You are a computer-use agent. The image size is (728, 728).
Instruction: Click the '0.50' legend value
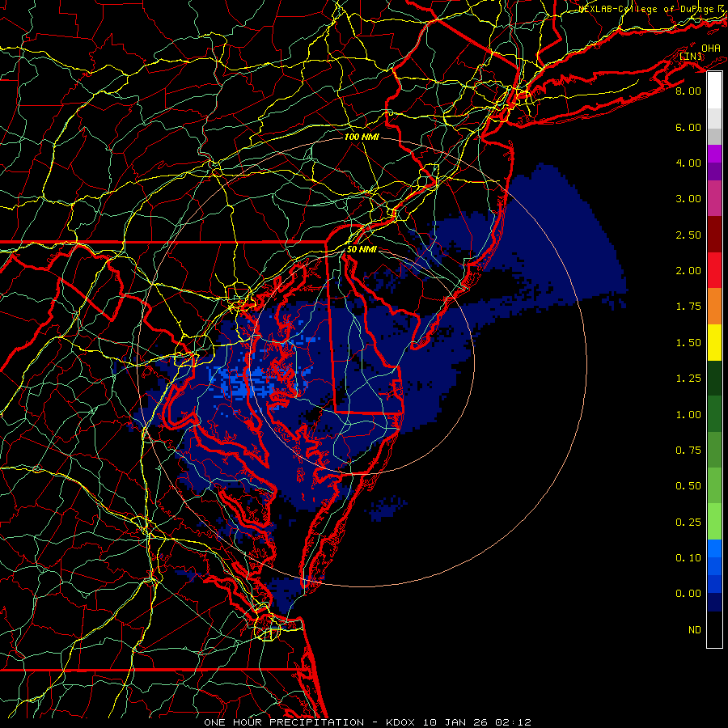click(x=688, y=486)
